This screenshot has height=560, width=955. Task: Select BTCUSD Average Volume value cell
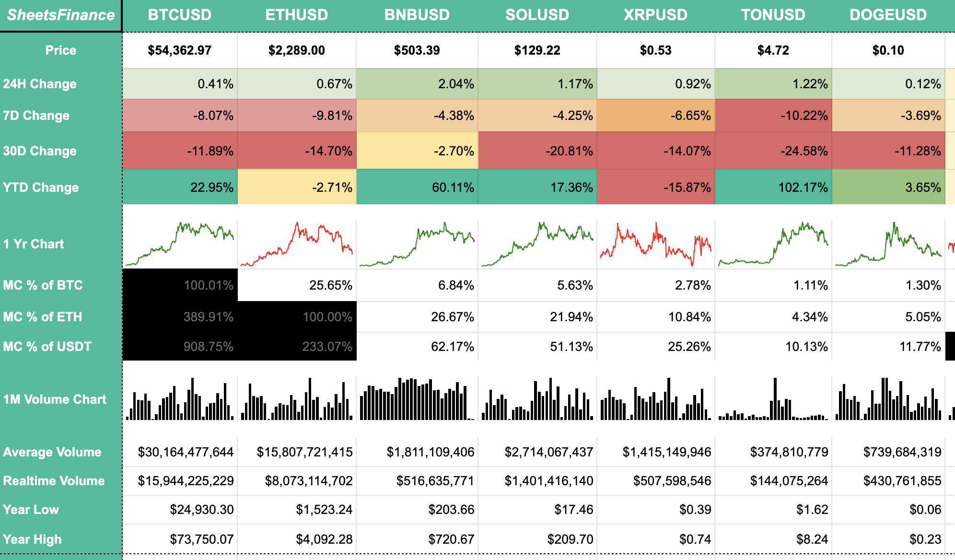(180, 451)
